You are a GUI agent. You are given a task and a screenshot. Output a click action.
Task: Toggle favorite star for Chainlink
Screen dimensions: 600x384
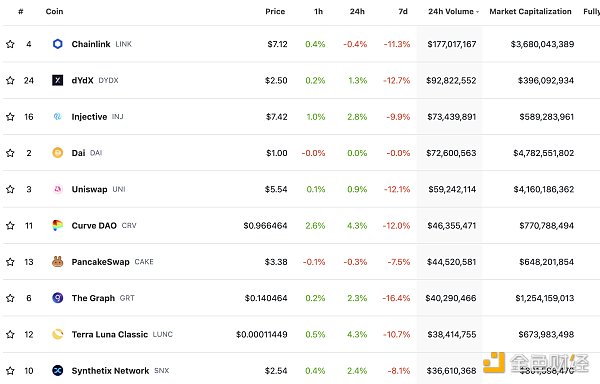(10, 44)
